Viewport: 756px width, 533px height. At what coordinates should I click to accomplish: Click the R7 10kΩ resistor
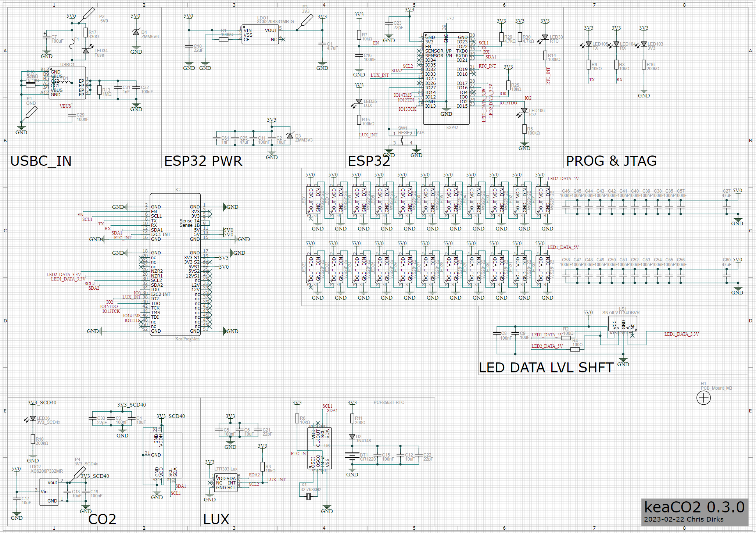click(x=359, y=35)
